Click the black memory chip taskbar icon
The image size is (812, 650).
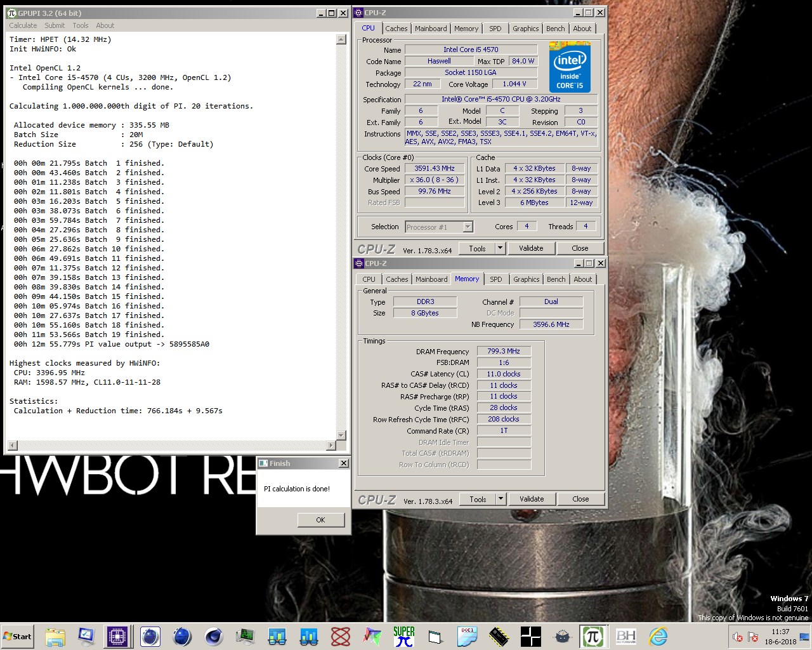[x=499, y=637]
